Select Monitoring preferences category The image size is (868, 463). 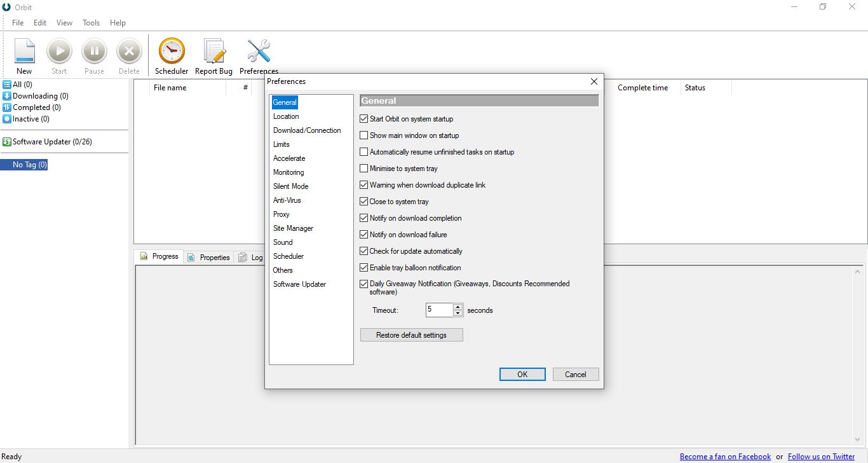(x=288, y=172)
